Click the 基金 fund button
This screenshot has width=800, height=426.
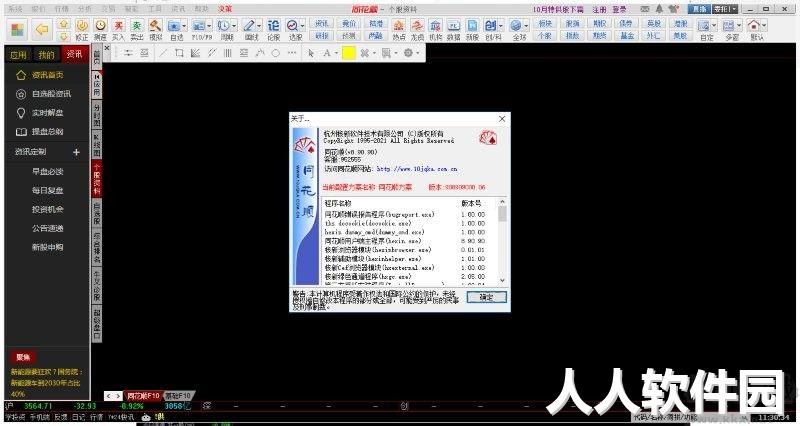pyautogui.click(x=627, y=36)
